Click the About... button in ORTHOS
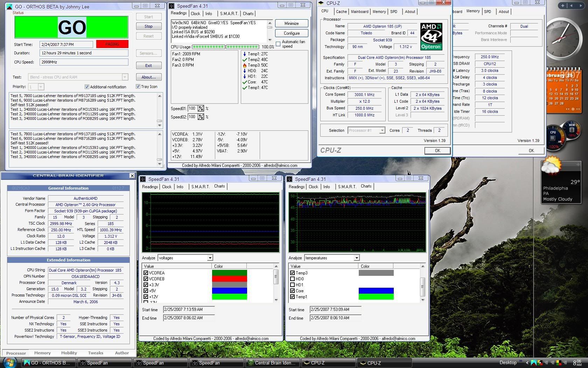 [148, 77]
